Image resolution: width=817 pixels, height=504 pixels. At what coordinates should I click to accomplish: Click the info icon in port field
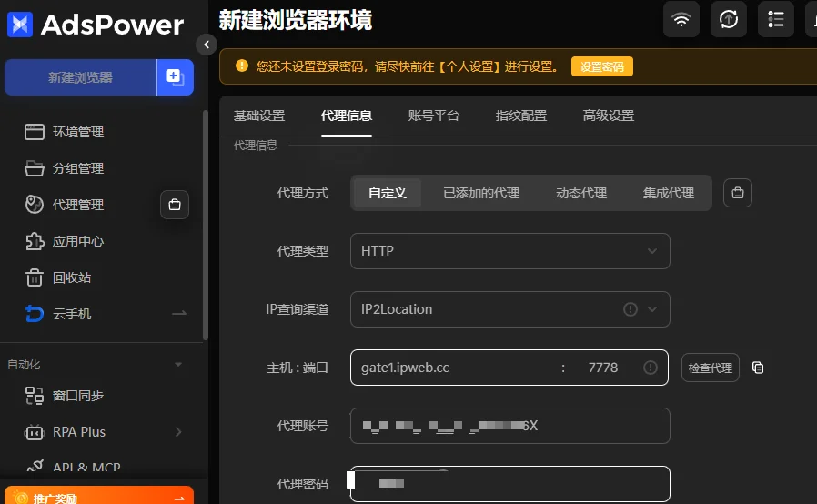[x=651, y=368]
